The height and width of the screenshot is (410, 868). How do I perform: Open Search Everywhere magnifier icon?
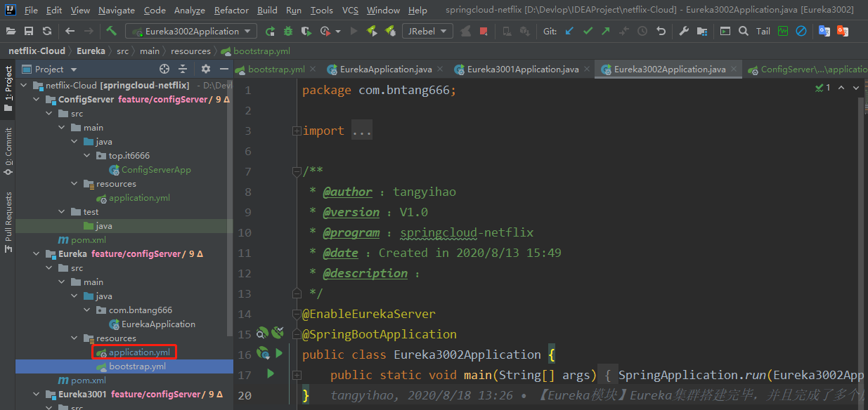coord(744,31)
